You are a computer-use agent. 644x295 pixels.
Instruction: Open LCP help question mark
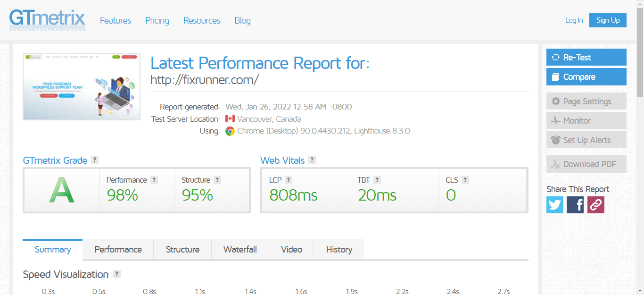pos(289,180)
